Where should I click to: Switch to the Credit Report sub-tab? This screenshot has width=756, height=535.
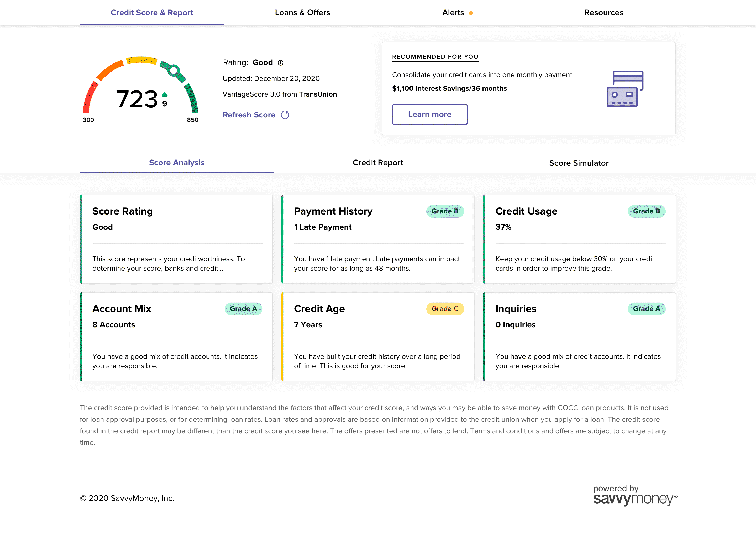point(377,162)
